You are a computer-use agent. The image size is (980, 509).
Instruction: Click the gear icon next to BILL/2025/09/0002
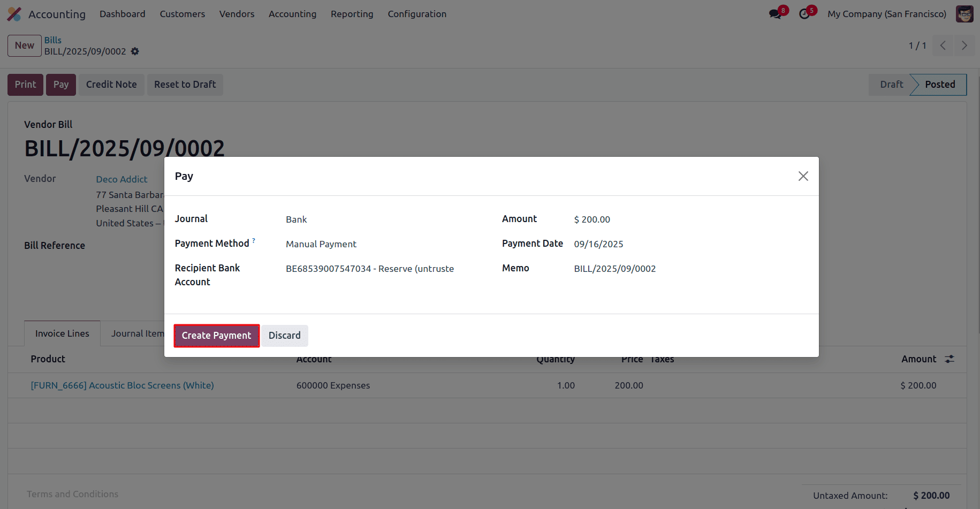135,51
